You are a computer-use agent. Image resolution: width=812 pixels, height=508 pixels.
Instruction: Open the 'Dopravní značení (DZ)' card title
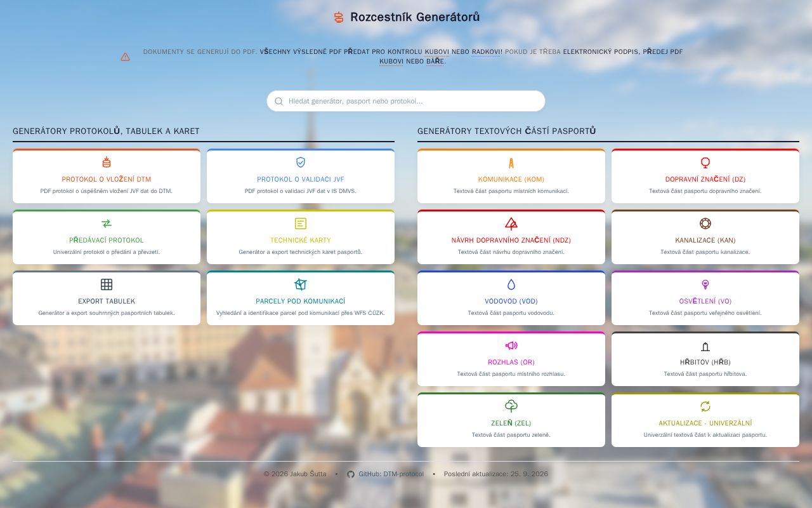[x=705, y=179]
